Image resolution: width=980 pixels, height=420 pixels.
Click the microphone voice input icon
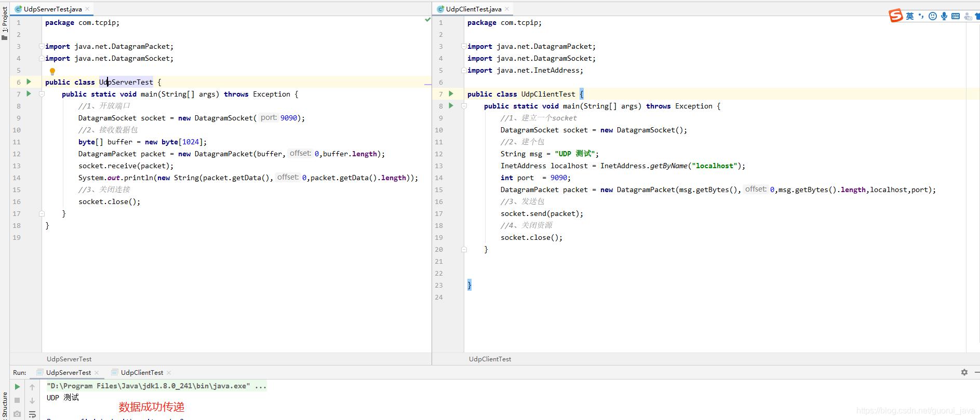(944, 16)
